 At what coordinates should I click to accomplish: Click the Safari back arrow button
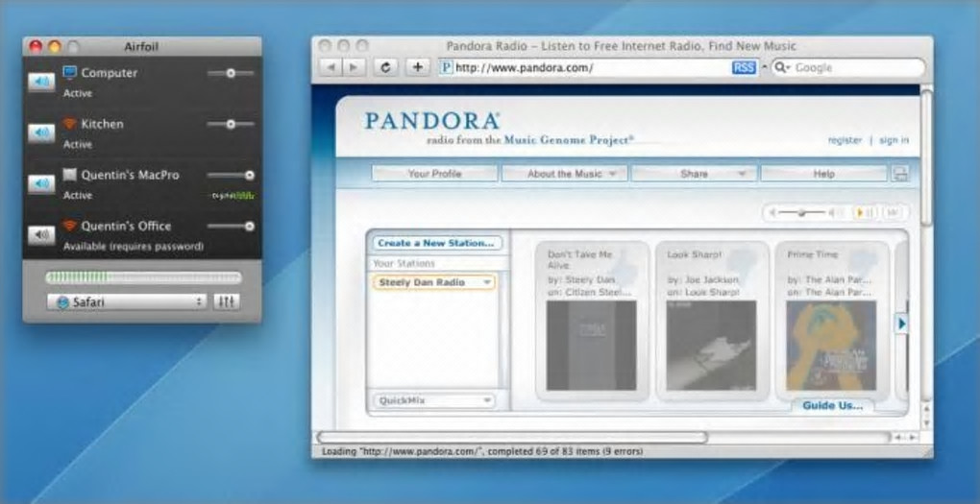[x=331, y=67]
